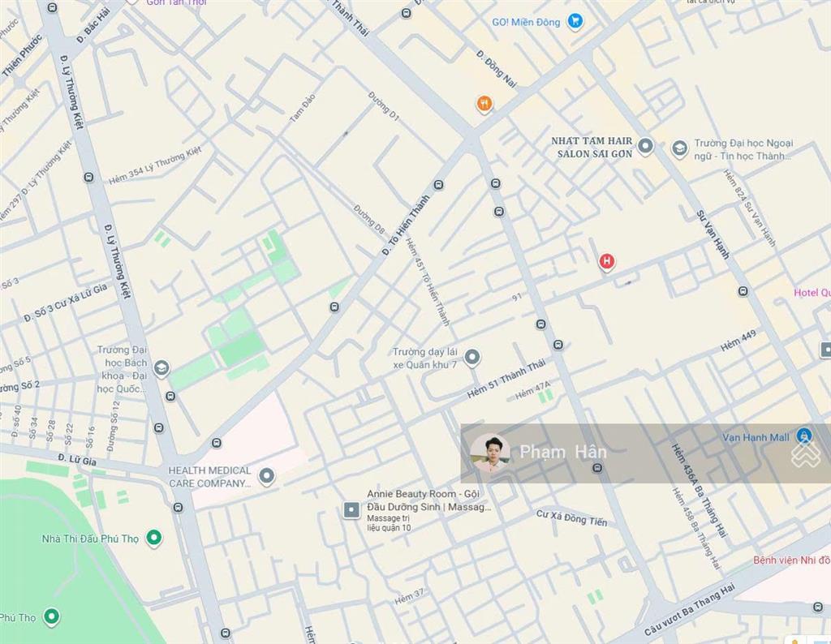Click the Đại học Bách khoa university icon

[x=161, y=369]
